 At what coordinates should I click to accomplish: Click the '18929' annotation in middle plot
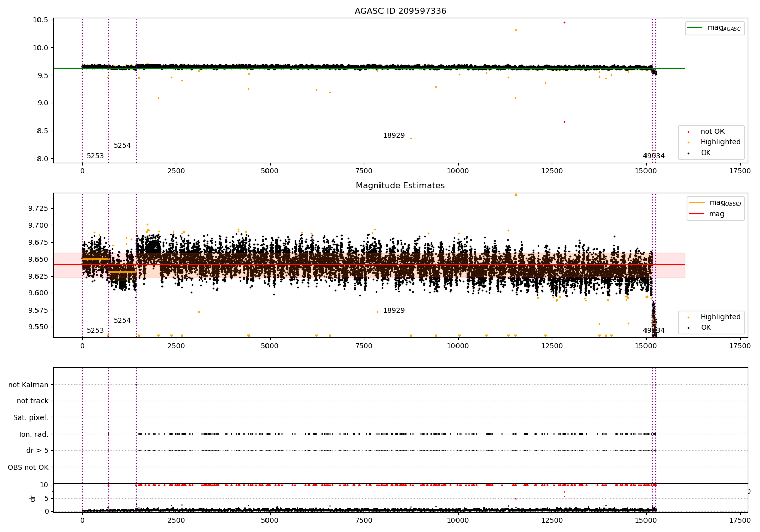[394, 311]
